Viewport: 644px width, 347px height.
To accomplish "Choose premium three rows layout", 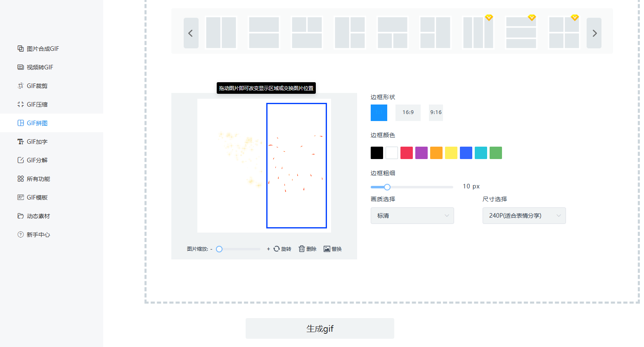I will [x=521, y=33].
